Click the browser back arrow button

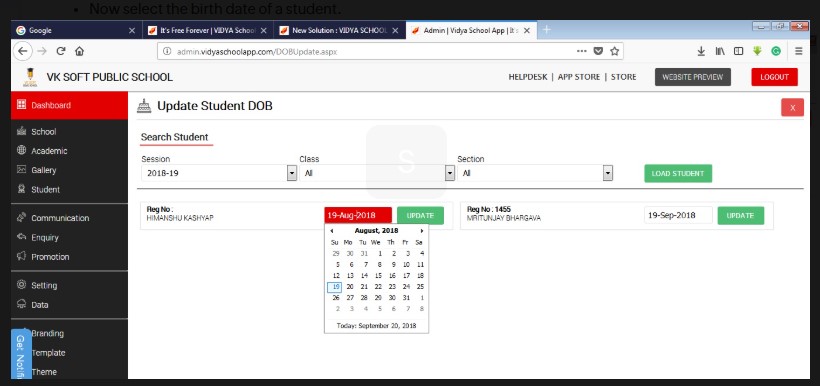point(22,51)
